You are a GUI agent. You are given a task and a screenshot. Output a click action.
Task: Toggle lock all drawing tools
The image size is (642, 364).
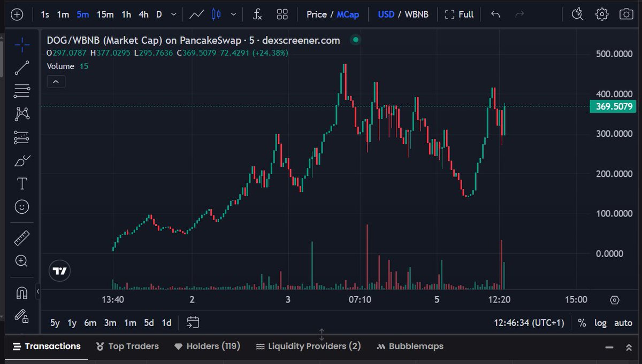(x=22, y=316)
